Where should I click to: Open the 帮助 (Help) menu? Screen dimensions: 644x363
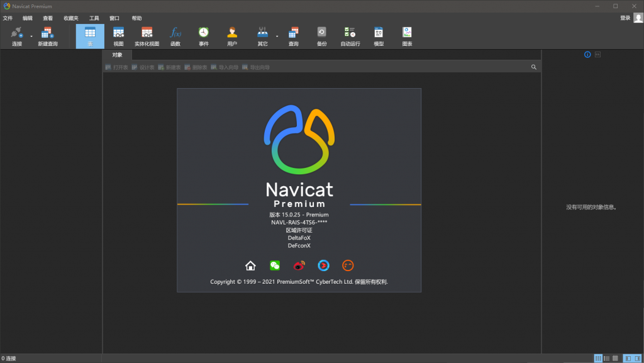click(x=136, y=18)
